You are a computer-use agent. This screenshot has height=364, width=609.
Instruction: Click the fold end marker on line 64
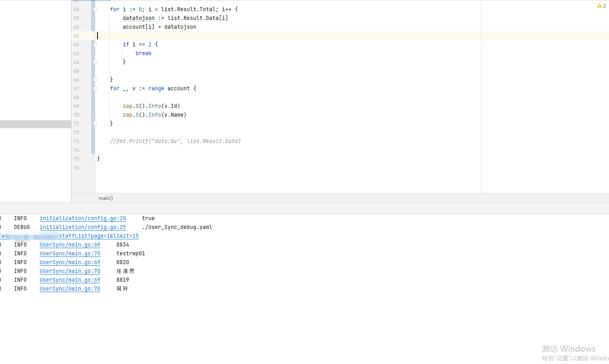[x=95, y=62]
